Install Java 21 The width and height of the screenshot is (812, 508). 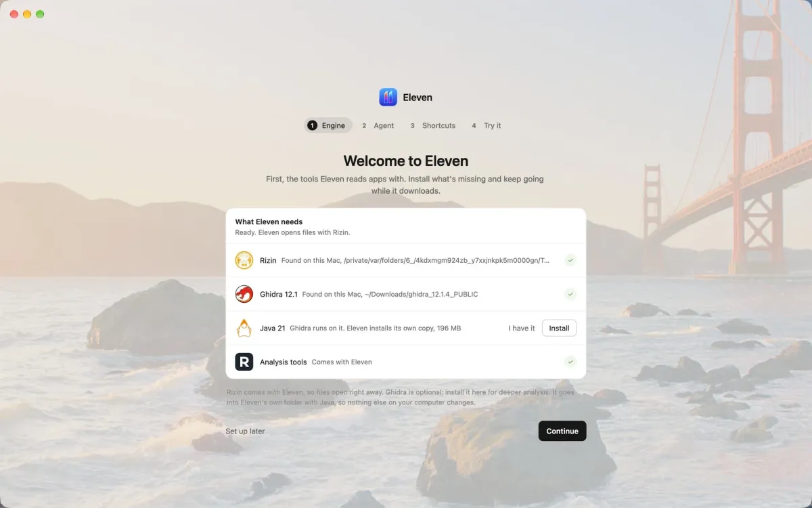click(559, 328)
